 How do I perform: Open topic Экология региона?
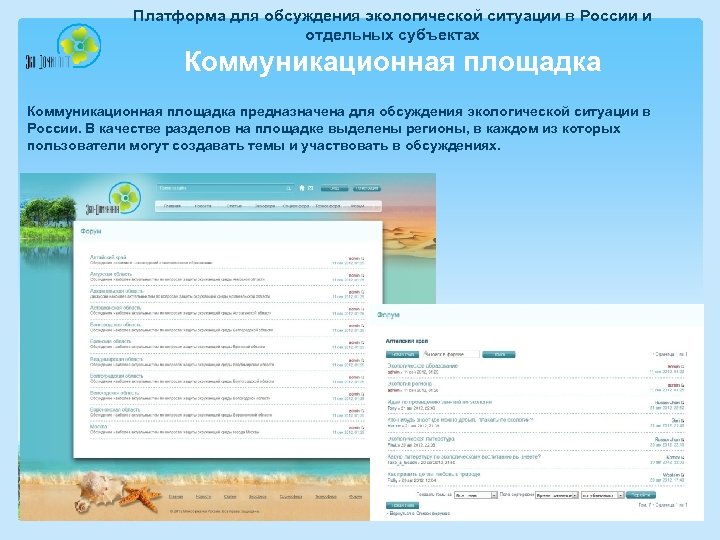tap(410, 383)
